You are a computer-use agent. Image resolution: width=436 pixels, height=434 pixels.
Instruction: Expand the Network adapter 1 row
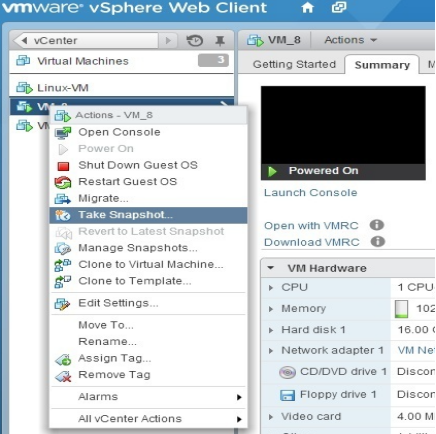click(271, 351)
